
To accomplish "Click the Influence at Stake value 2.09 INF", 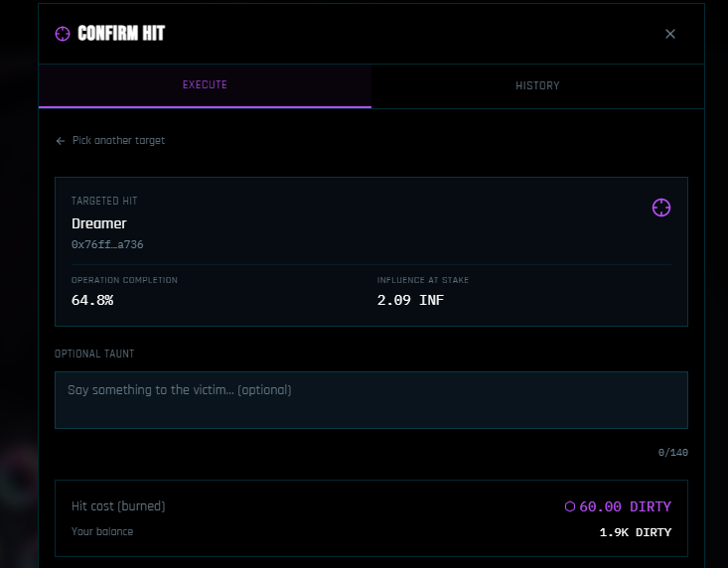I will (410, 300).
